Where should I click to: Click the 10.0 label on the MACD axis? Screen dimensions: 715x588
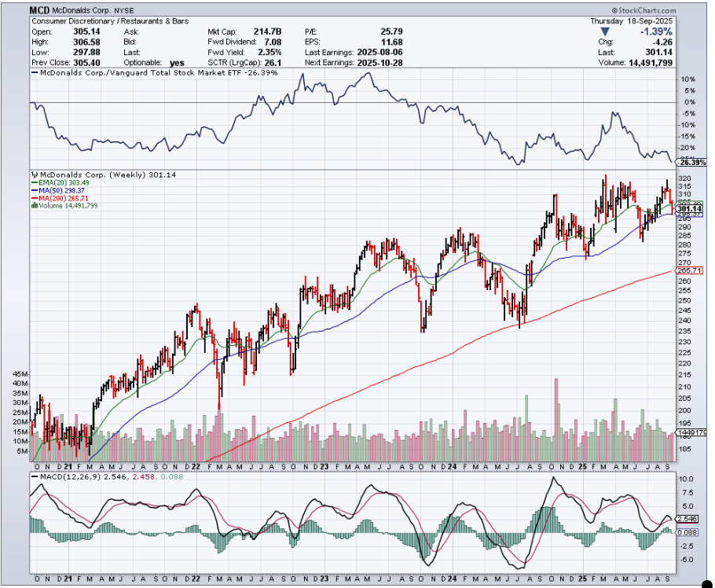pos(686,480)
